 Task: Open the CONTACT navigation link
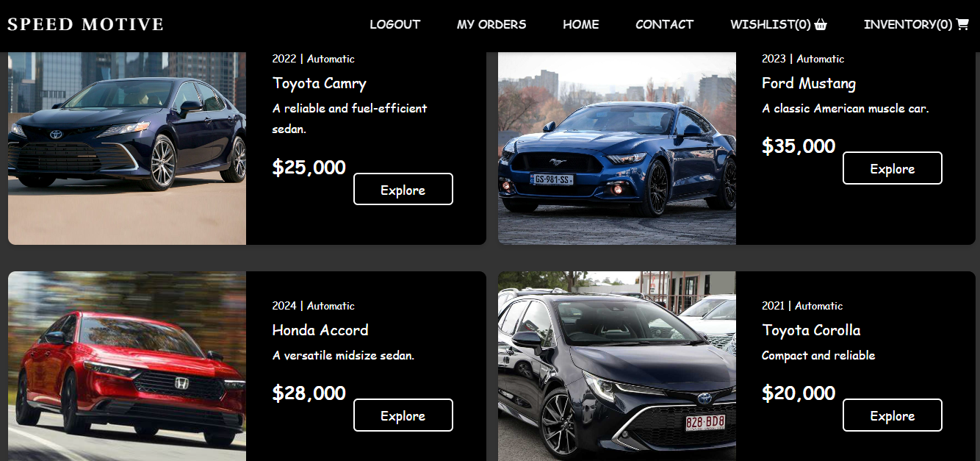click(665, 24)
